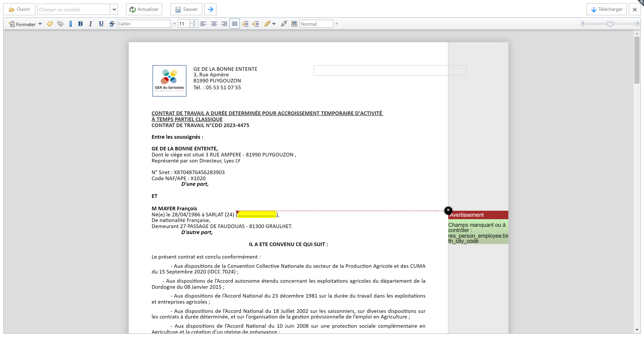The image size is (644, 337).
Task: Click the line 'Représenté par son Directeur, Lyes LY'
Action: (x=196, y=161)
